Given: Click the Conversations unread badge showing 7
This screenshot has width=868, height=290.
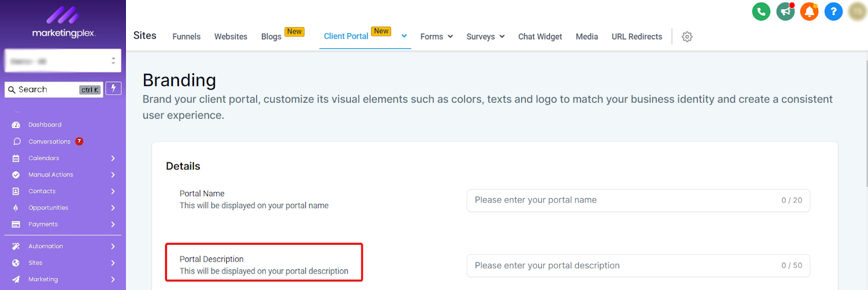Looking at the screenshot, I should [x=79, y=141].
